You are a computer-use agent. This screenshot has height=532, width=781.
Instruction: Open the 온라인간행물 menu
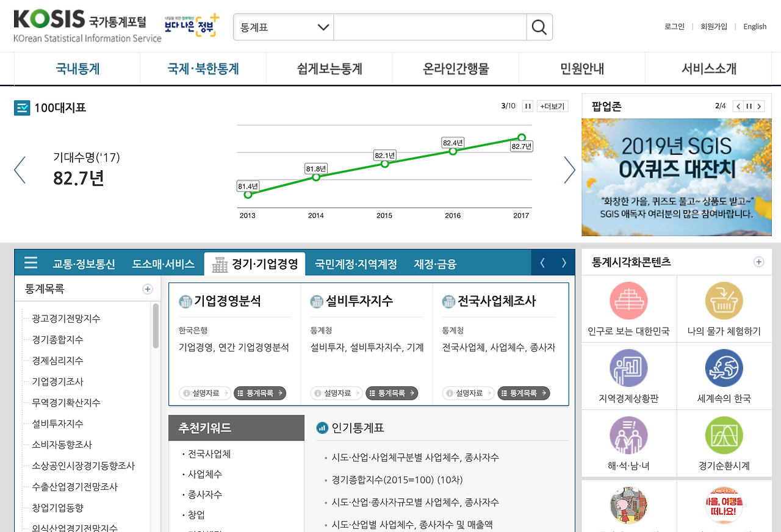[456, 69]
